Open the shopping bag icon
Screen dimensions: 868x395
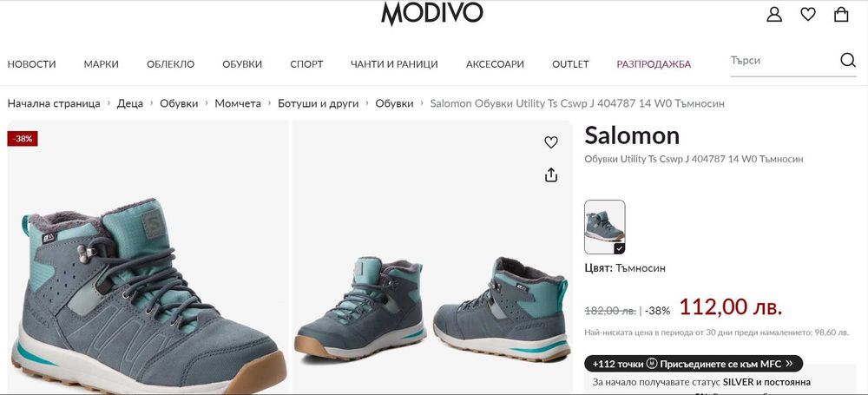point(841,15)
